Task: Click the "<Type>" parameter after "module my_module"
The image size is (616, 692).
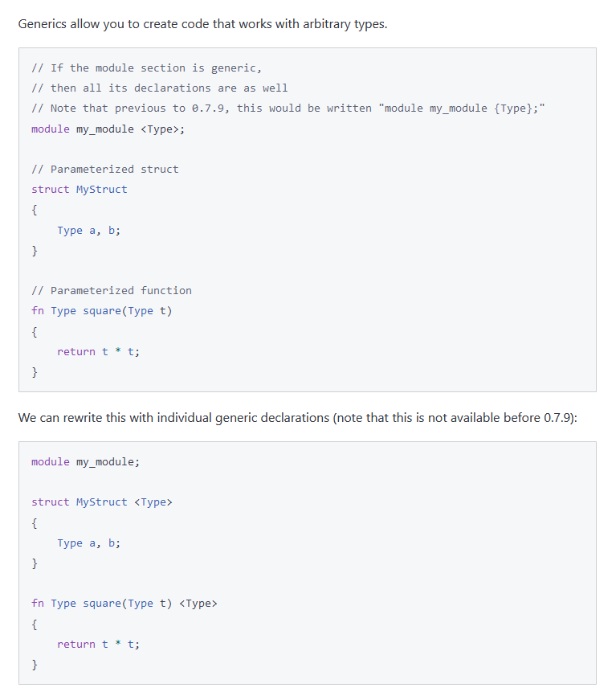Action: click(162, 129)
